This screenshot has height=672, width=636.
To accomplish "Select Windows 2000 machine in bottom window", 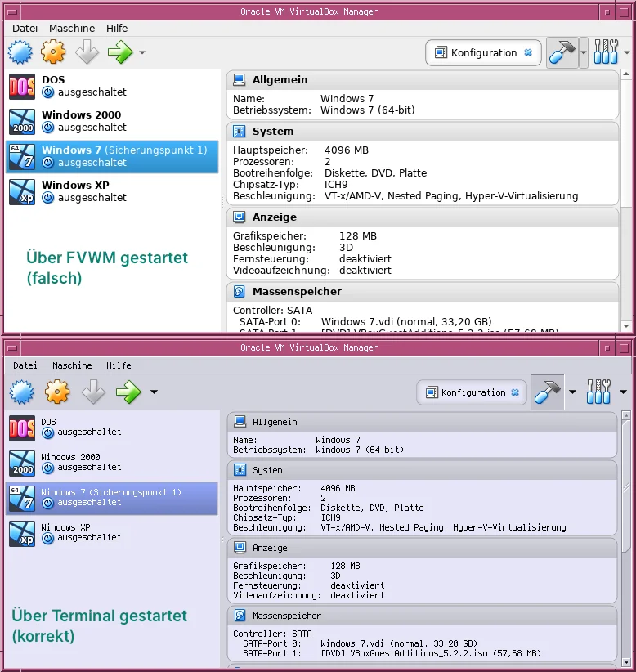I will [x=112, y=463].
